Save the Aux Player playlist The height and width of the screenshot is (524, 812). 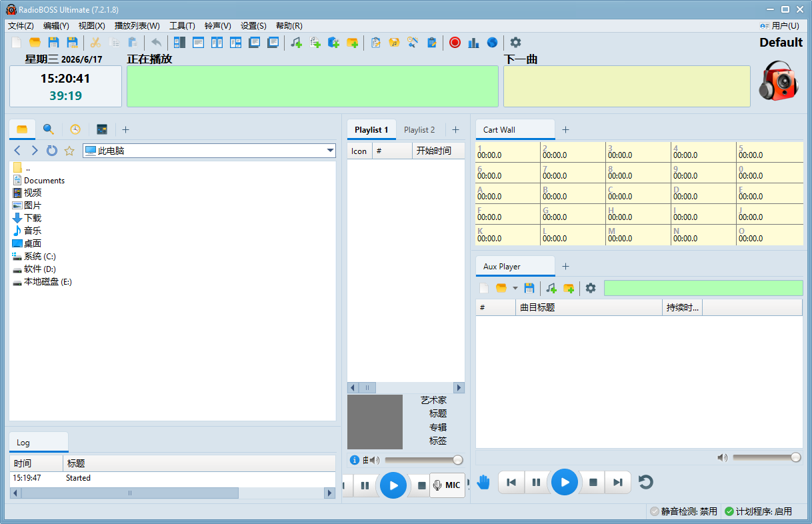(x=529, y=288)
